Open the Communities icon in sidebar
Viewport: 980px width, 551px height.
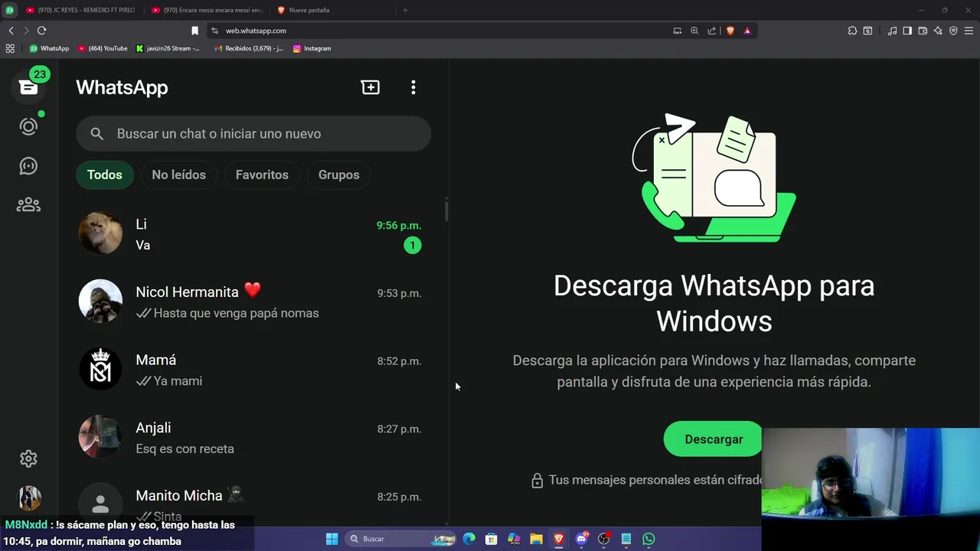click(28, 205)
